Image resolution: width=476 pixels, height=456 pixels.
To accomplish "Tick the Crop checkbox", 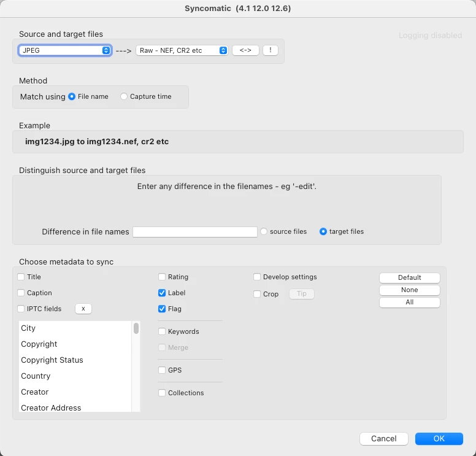I will pos(257,294).
